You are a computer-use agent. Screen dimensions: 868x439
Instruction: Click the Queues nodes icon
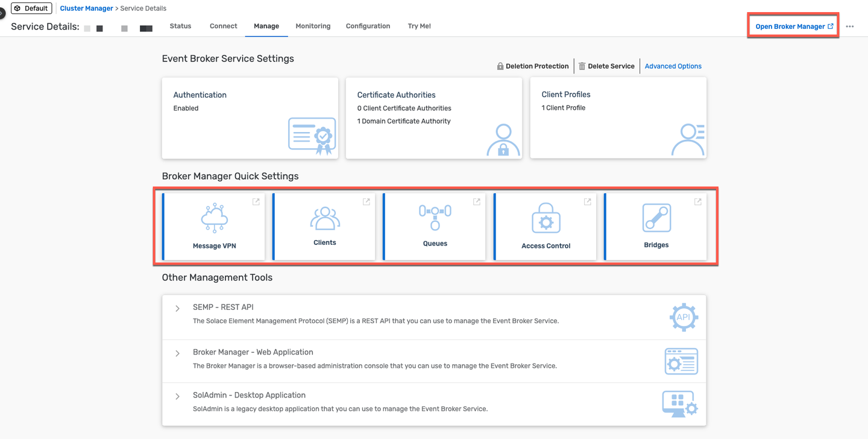(x=435, y=218)
